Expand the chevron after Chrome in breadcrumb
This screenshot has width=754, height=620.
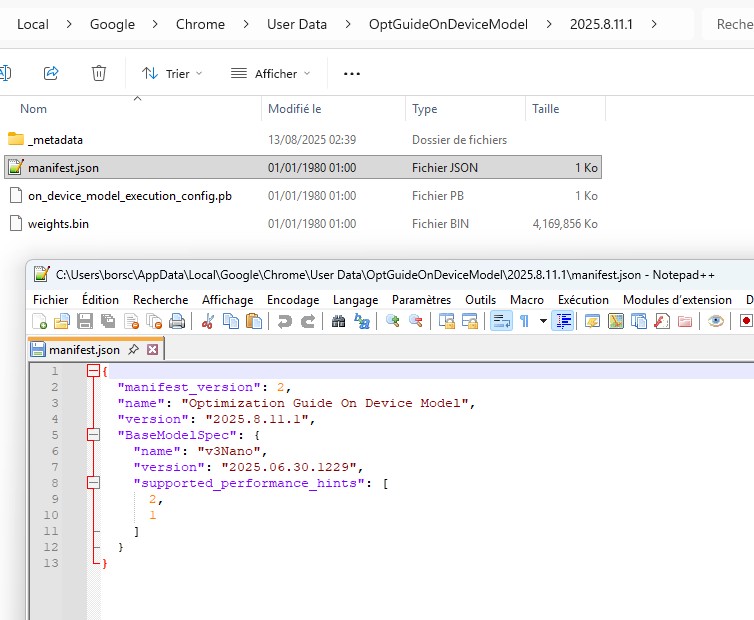point(246,24)
